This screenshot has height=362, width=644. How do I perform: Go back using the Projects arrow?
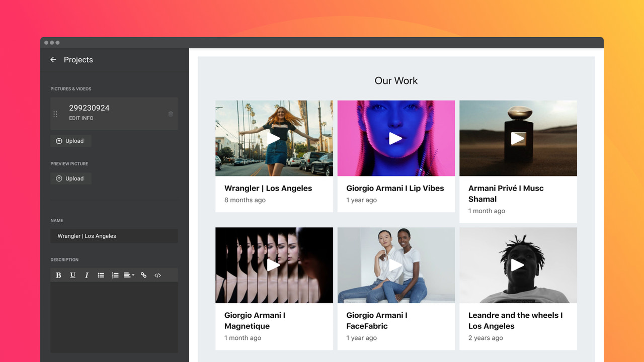coord(53,59)
